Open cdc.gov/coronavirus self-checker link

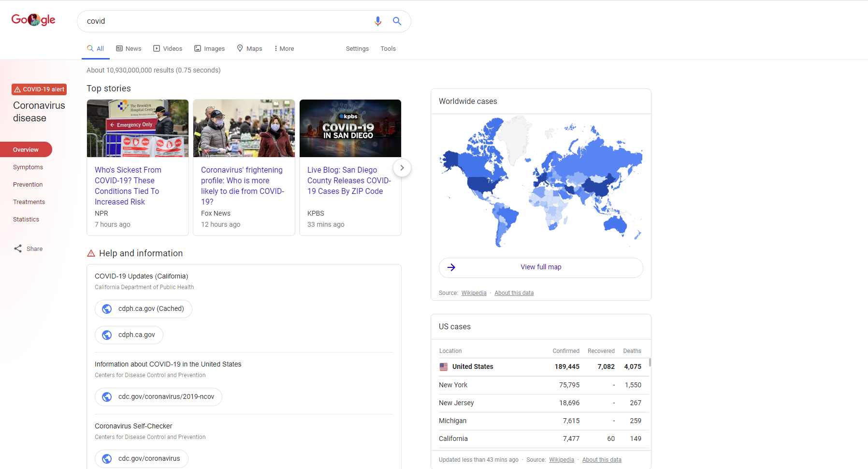[x=142, y=459]
